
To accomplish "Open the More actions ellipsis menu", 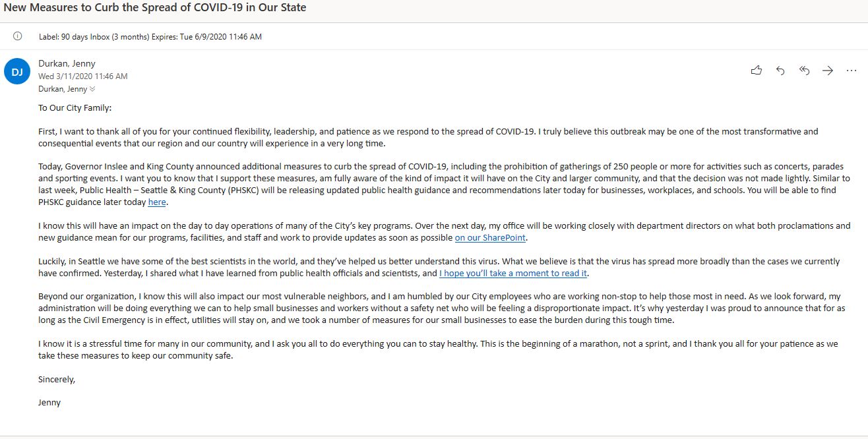I will pos(852,71).
